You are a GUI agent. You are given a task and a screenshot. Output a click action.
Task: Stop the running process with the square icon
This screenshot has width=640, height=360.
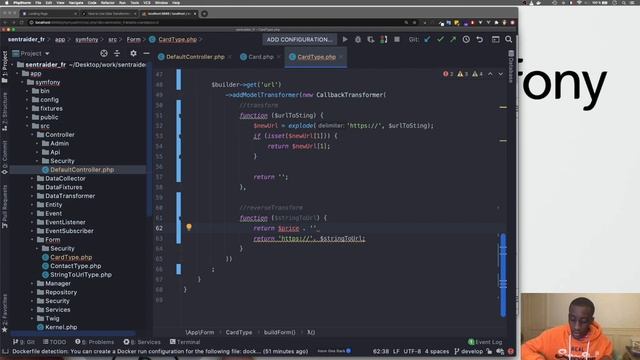[x=397, y=40]
